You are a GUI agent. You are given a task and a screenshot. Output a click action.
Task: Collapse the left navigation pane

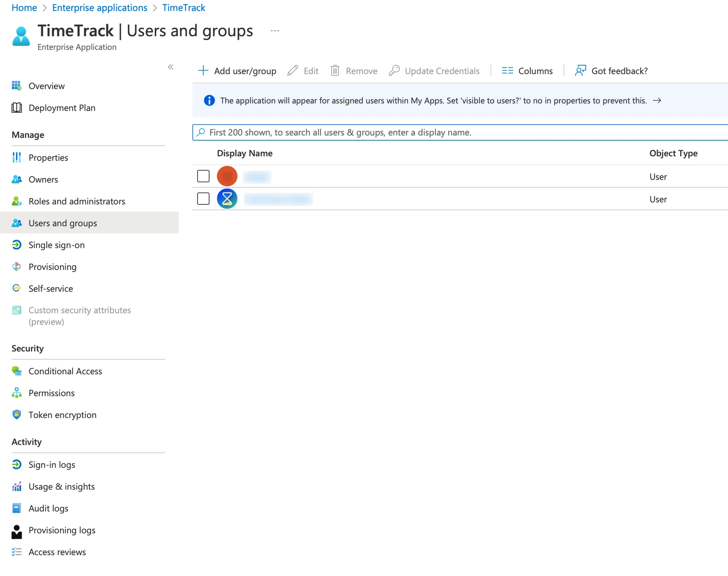click(171, 67)
